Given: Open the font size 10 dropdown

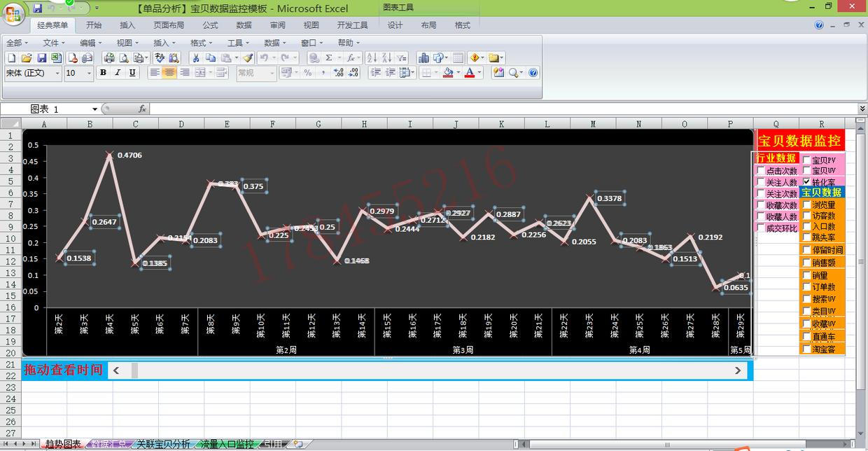Looking at the screenshot, I should pos(89,73).
